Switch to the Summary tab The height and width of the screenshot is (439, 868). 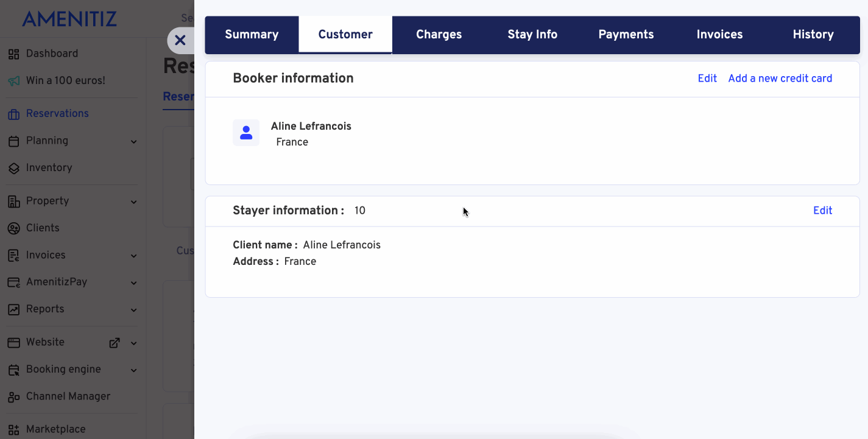[x=252, y=35]
